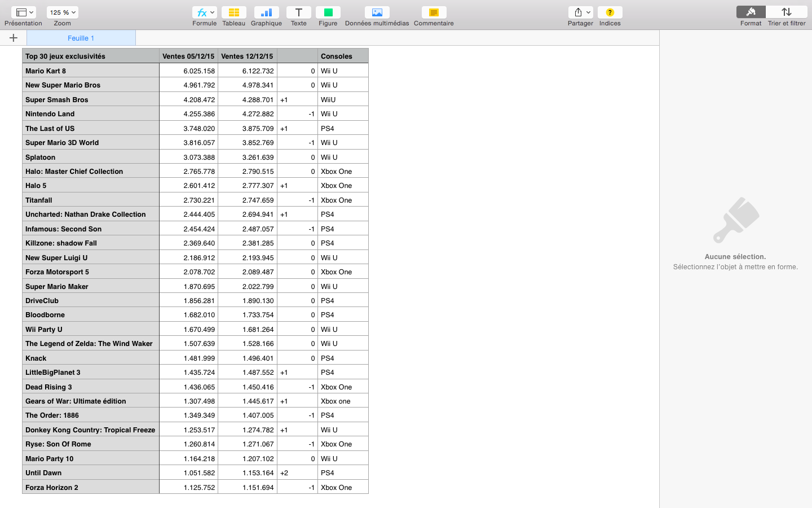Screen dimensions: 812x508
Task: Click the Splatoon cell
Action: point(91,157)
